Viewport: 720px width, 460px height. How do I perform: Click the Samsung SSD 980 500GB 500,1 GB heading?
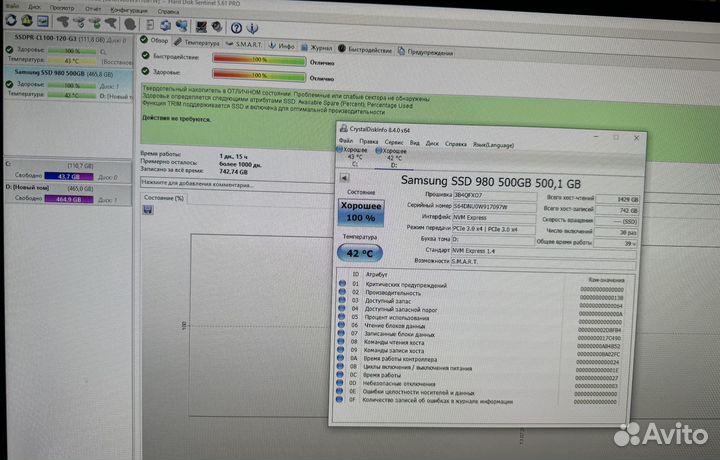pyautogui.click(x=490, y=182)
